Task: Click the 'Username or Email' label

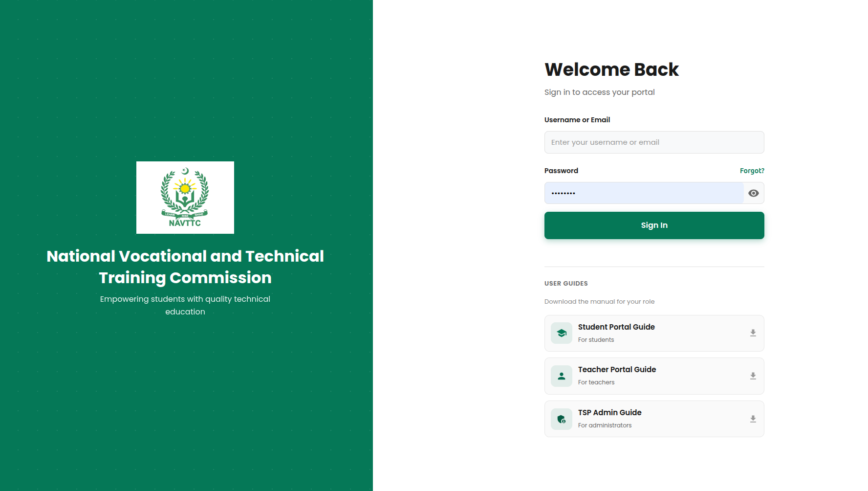Action: click(x=577, y=120)
